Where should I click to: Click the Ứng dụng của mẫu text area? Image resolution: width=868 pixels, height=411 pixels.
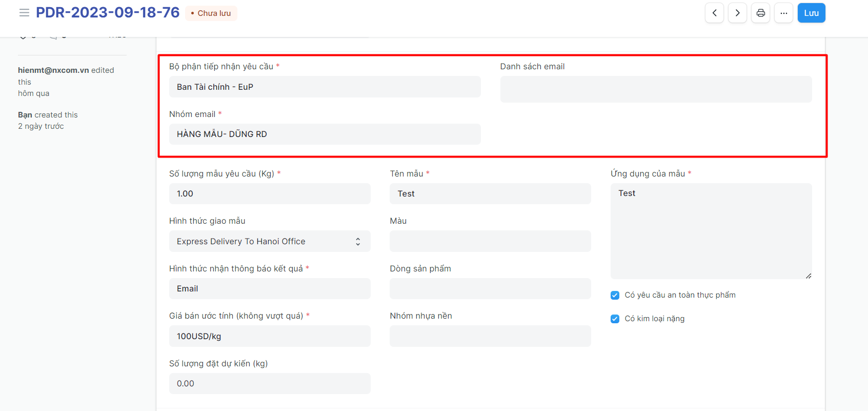[x=711, y=231]
